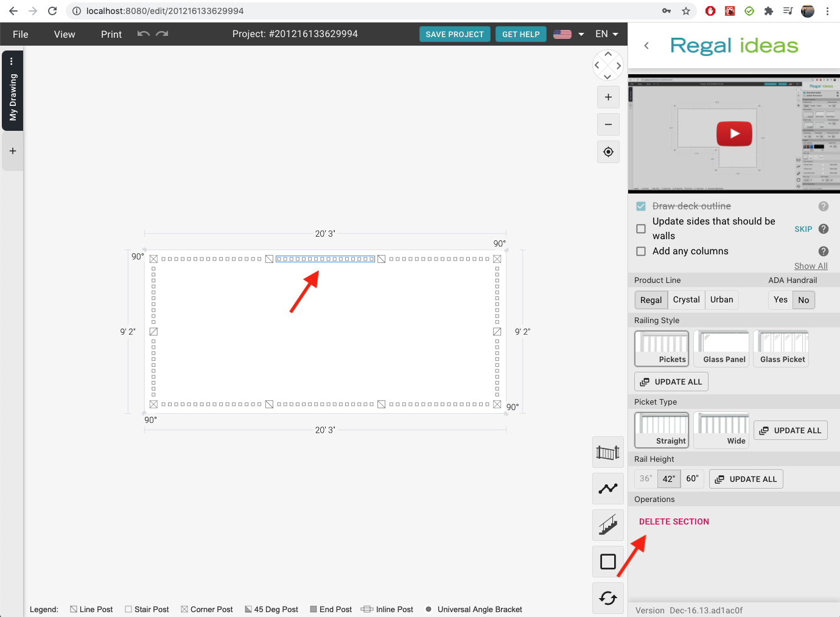Viewport: 840px width, 617px height.
Task: Click the refresh icon below the rectangle tool
Action: 607,598
